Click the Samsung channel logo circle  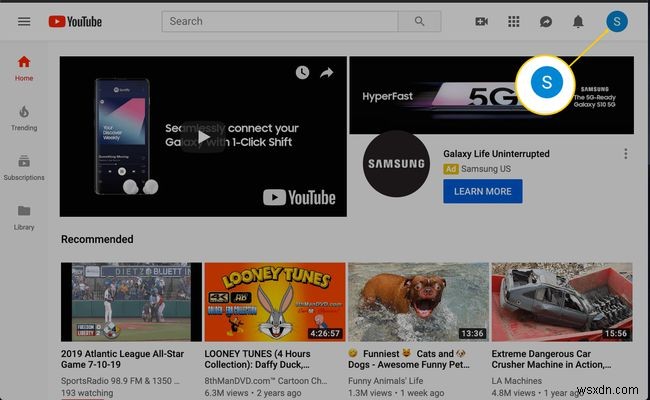coord(396,163)
